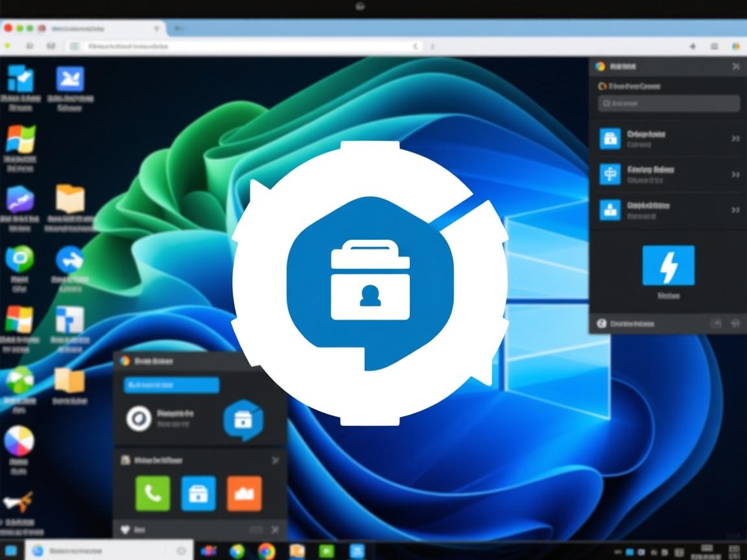Screen dimensions: 747x560
Task: Click the Chrome icon in the taskbar
Action: 267,551
